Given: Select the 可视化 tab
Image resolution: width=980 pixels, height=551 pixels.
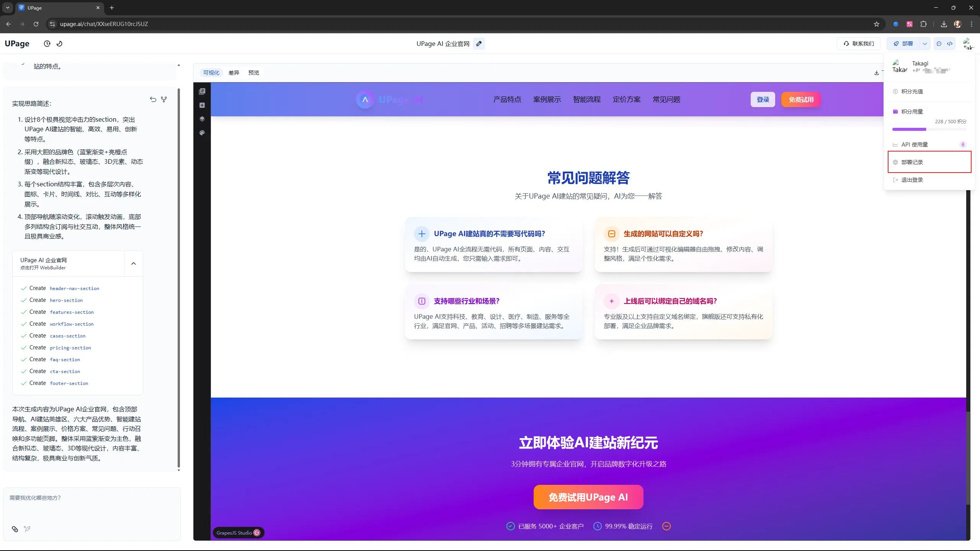Looking at the screenshot, I should [211, 73].
